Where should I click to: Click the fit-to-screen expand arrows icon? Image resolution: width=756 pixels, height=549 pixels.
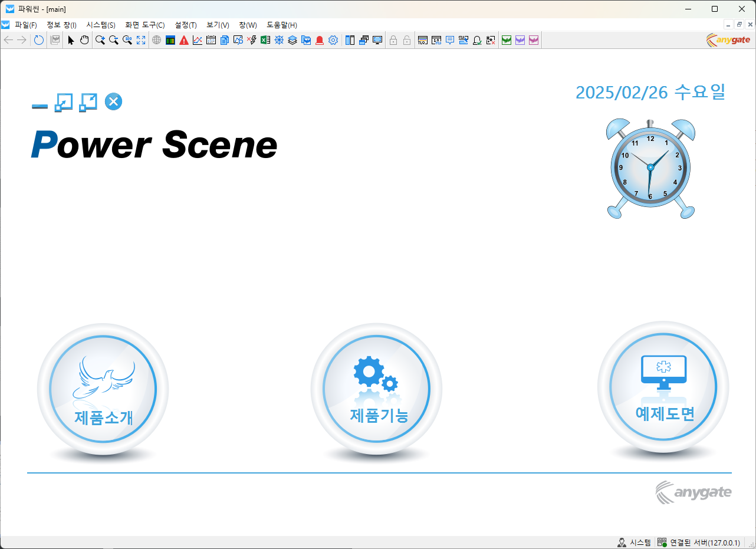(141, 40)
